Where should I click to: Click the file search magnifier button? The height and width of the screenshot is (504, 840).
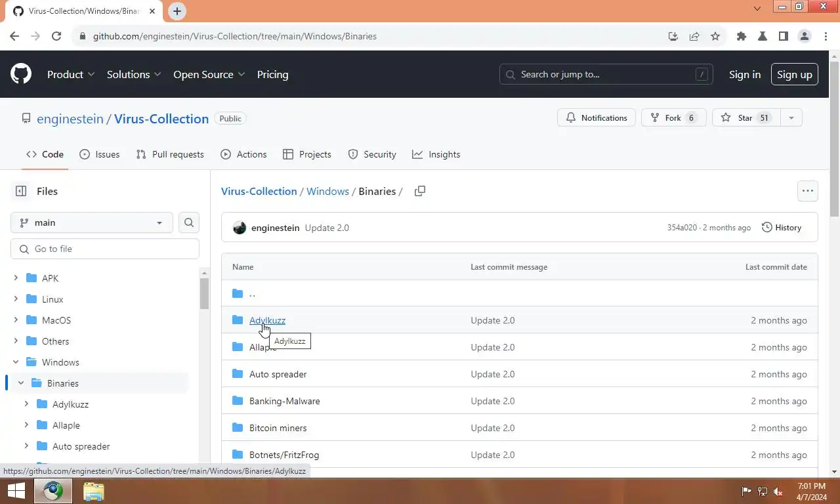(x=189, y=222)
